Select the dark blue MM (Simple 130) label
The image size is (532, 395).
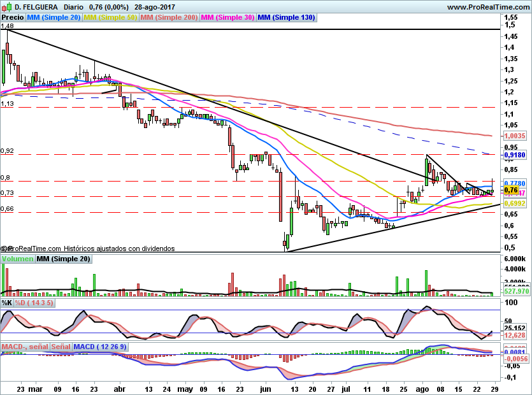coord(286,17)
